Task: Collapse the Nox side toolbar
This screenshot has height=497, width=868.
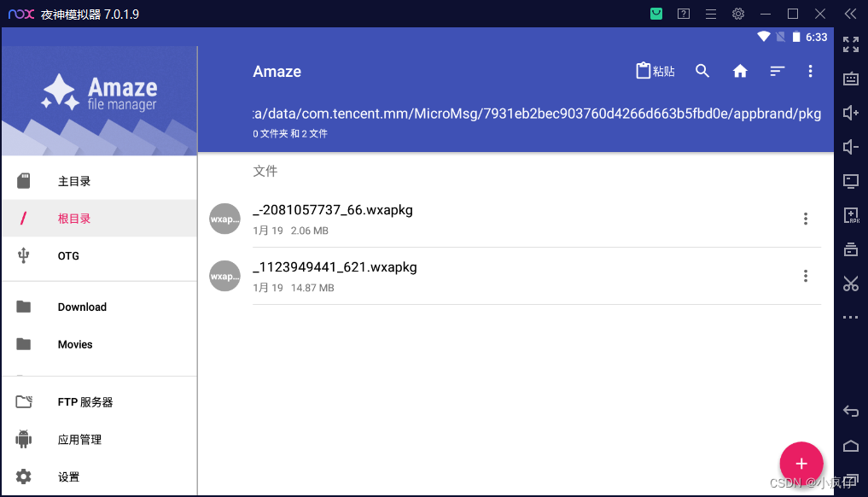Action: (851, 14)
